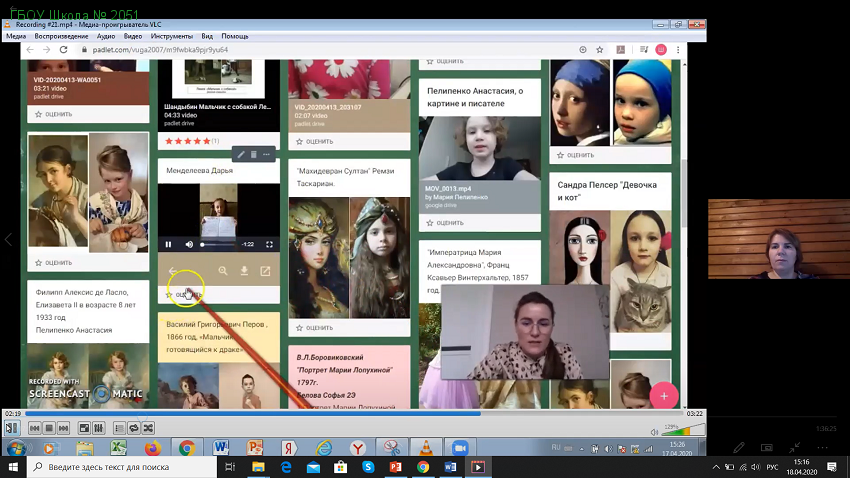Click five-star rating on Шандыбин post
Screen dimensions: 850x478
[x=188, y=141]
